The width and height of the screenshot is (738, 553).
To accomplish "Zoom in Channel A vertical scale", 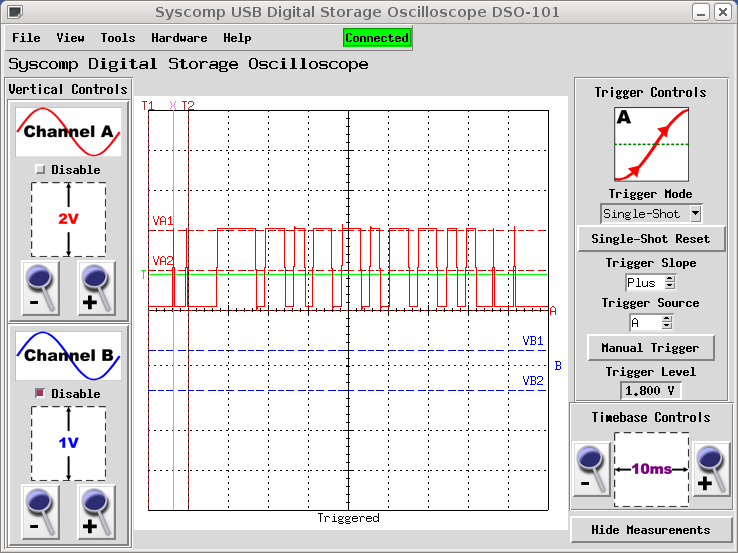I will pyautogui.click(x=97, y=288).
